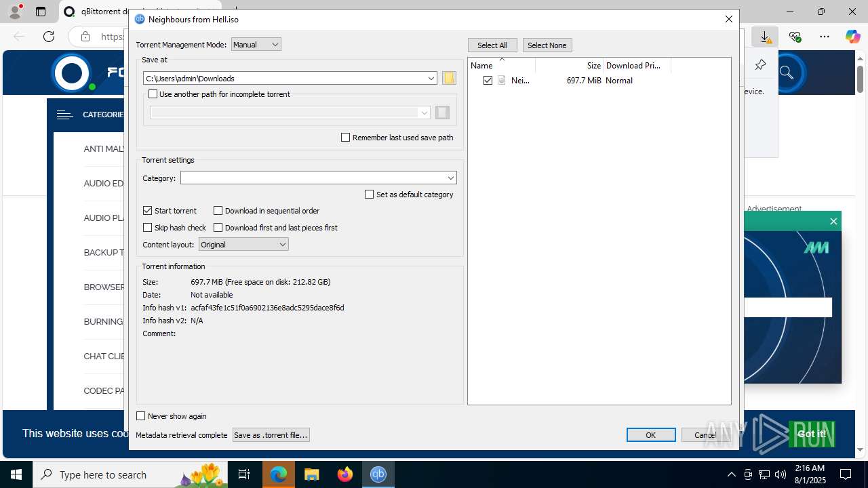The width and height of the screenshot is (868, 488).
Task: Open the Copilot icon in Edge
Action: [852, 37]
